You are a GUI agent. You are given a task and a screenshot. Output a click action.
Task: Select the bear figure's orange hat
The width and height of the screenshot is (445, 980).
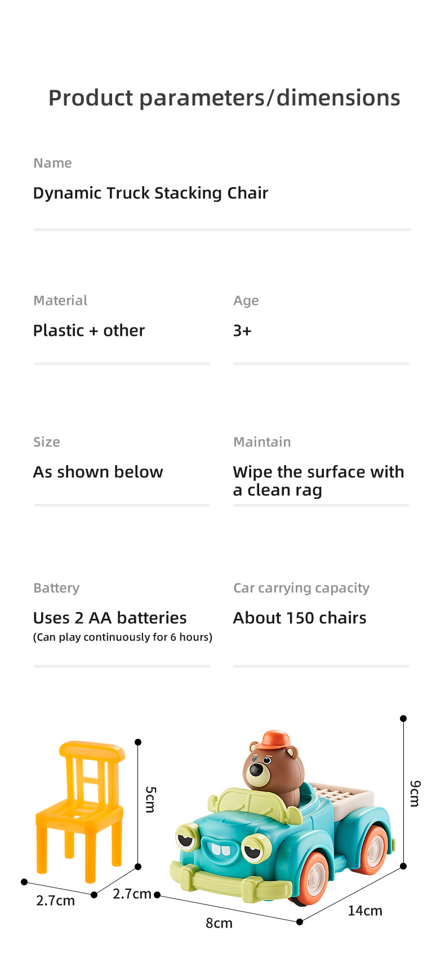coord(277,740)
